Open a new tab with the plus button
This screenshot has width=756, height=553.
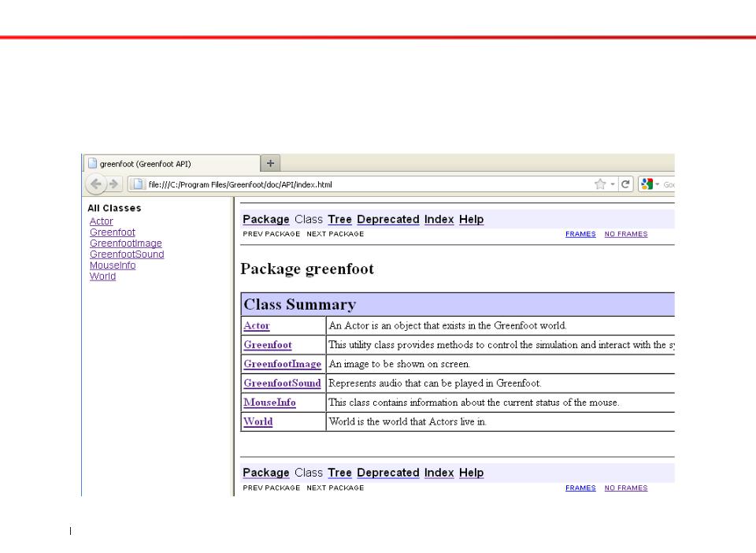[x=270, y=163]
